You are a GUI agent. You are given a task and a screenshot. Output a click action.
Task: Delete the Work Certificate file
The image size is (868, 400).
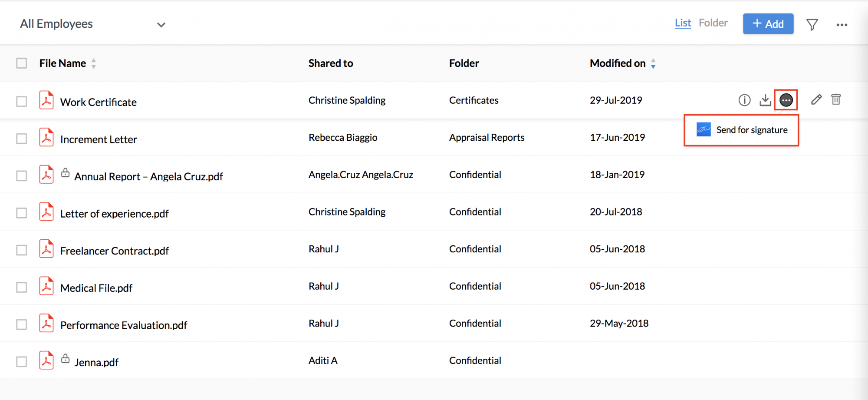click(836, 99)
